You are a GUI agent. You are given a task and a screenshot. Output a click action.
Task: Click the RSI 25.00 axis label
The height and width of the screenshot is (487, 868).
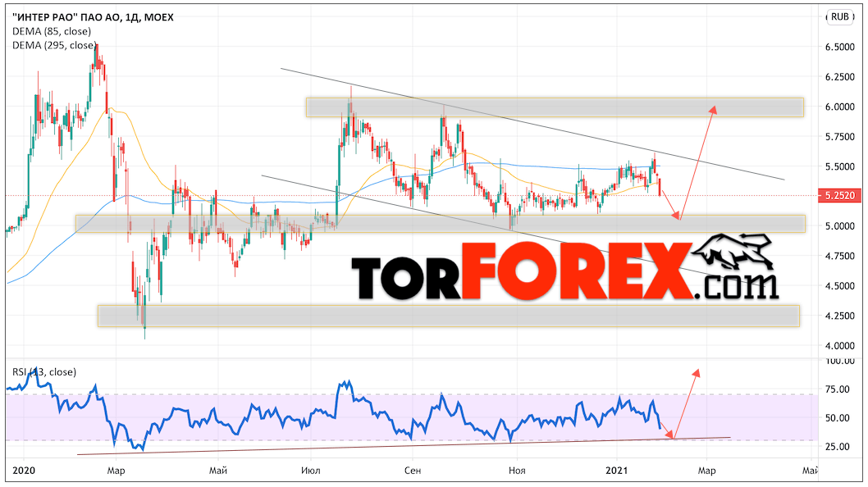pyautogui.click(x=837, y=447)
